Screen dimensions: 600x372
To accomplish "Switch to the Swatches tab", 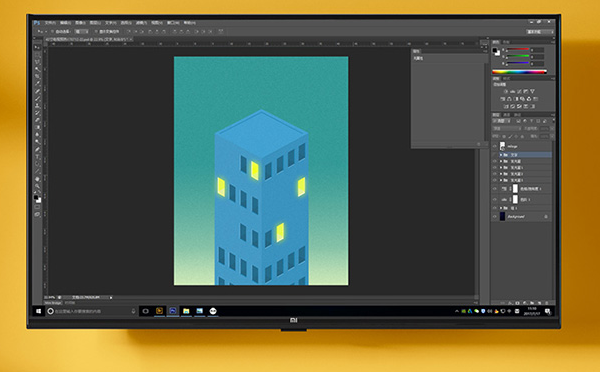I will click(506, 42).
